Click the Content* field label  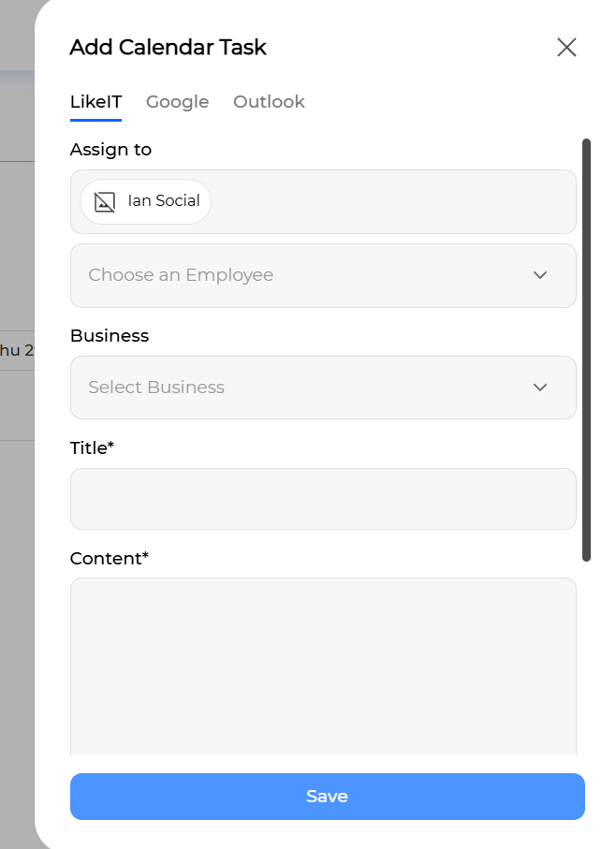pyautogui.click(x=110, y=558)
